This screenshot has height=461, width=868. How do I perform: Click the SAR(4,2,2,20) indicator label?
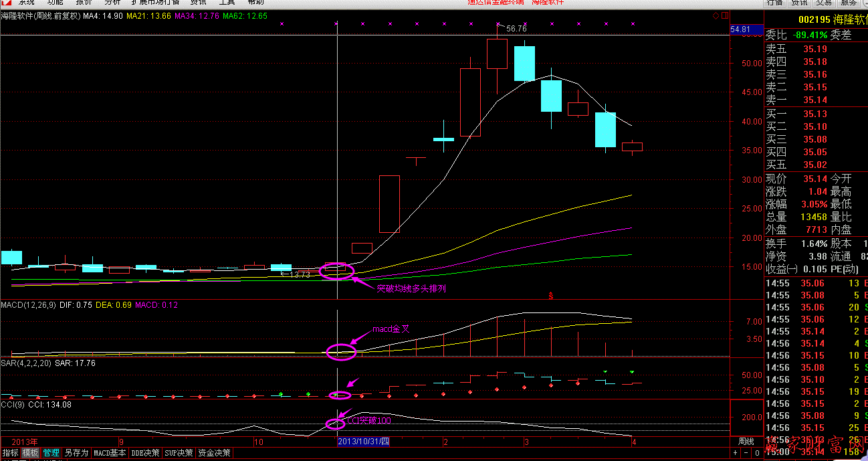pyautogui.click(x=26, y=363)
